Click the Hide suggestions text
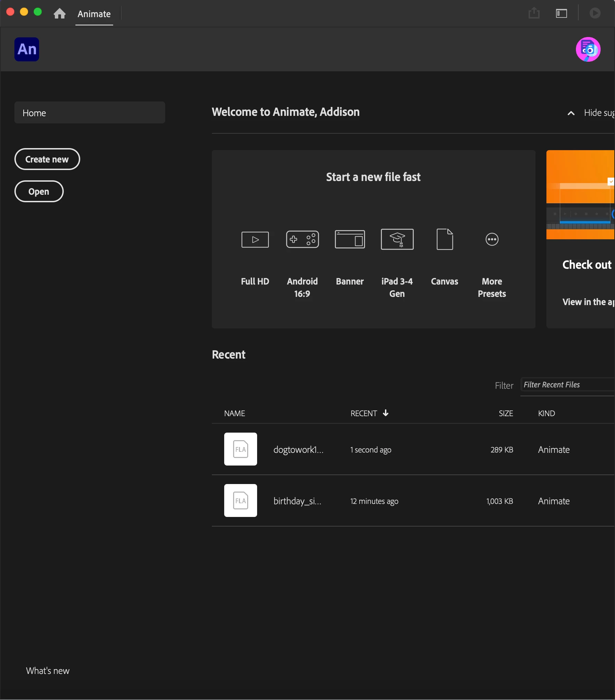Image resolution: width=615 pixels, height=700 pixels. pyautogui.click(x=599, y=113)
